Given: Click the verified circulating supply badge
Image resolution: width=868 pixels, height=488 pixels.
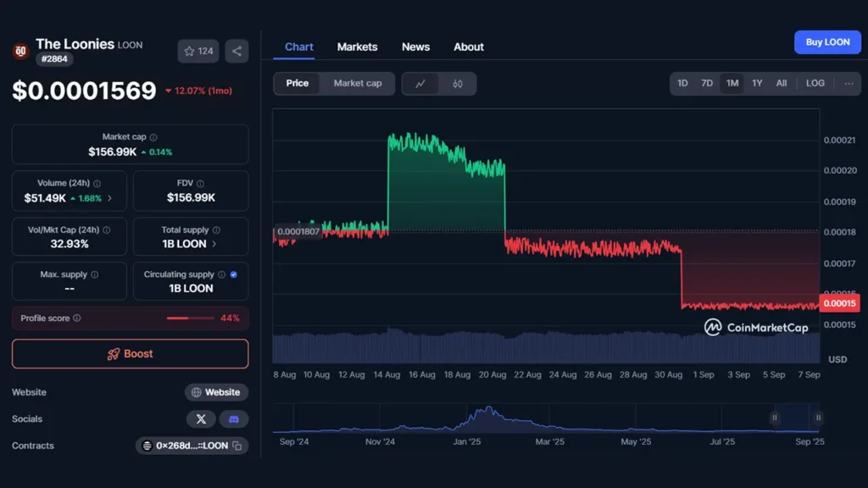Looking at the screenshot, I should point(234,274).
